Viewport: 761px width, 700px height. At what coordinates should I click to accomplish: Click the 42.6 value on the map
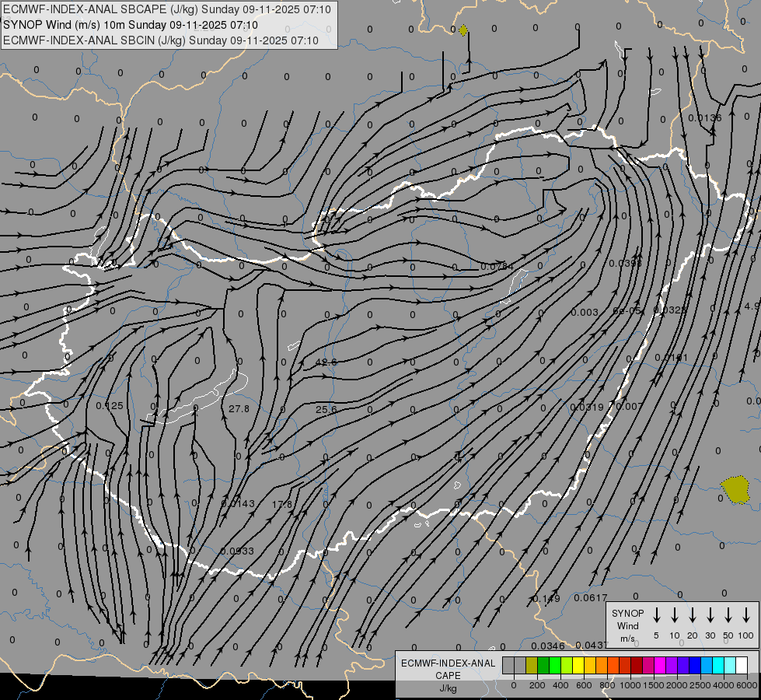coord(326,362)
